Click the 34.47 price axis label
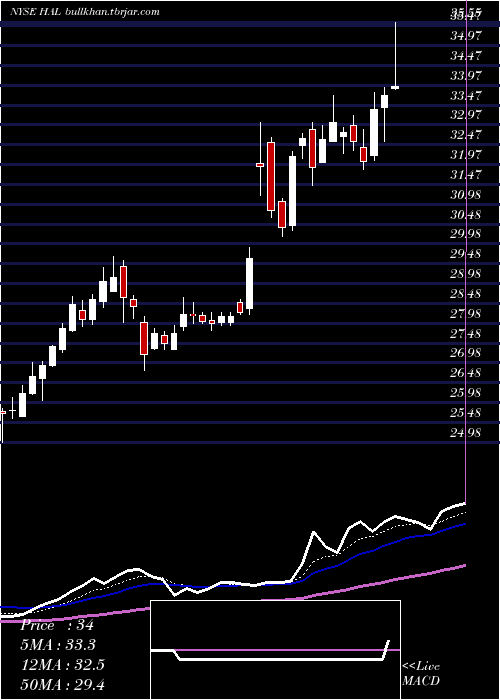The image size is (500, 700). click(466, 56)
